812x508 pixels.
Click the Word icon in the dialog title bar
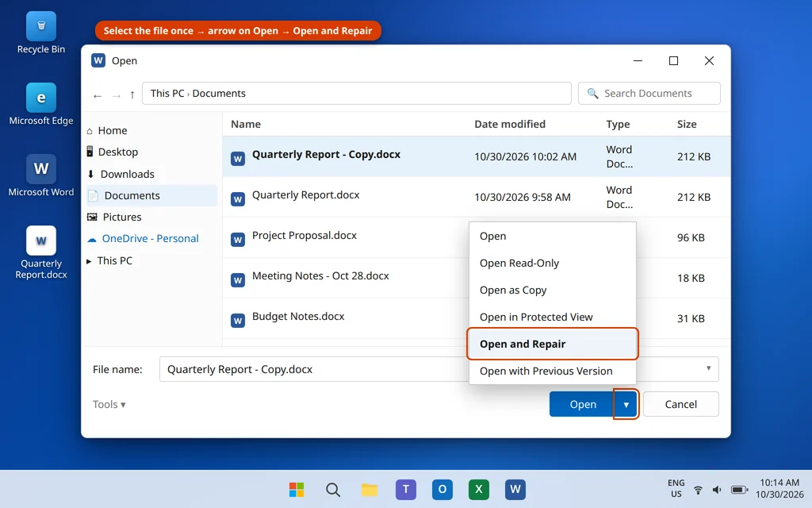[x=98, y=60]
